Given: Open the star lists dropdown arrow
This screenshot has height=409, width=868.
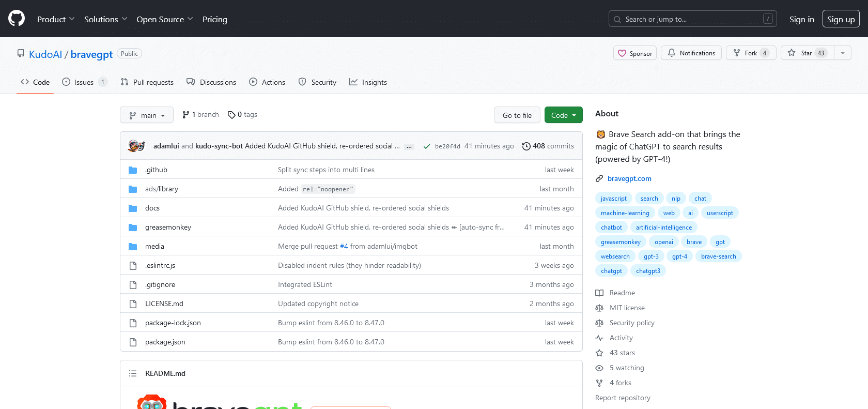Looking at the screenshot, I should (843, 53).
